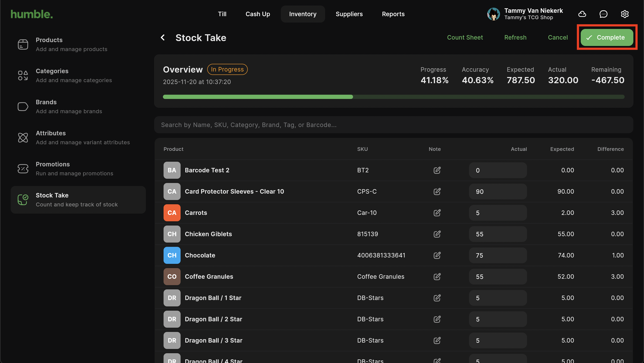Open the chat messages icon
Image resolution: width=644 pixels, height=363 pixels.
(x=603, y=14)
